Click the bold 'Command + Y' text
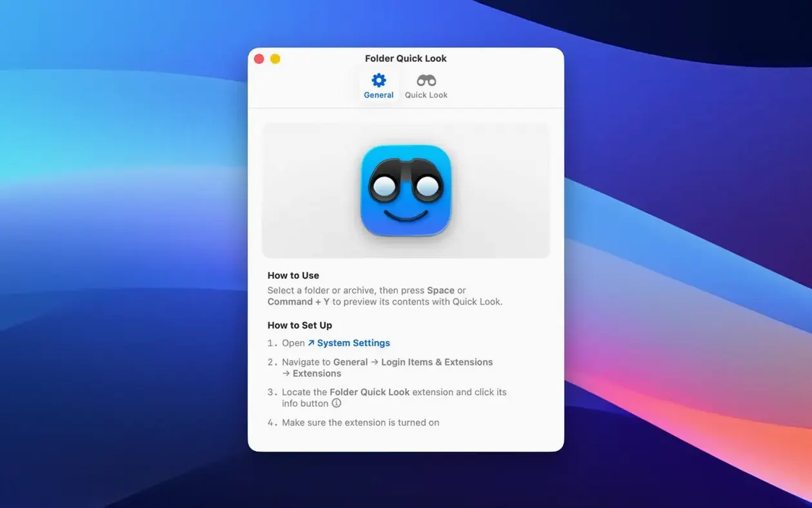Image resolution: width=812 pixels, height=508 pixels. tap(299, 301)
